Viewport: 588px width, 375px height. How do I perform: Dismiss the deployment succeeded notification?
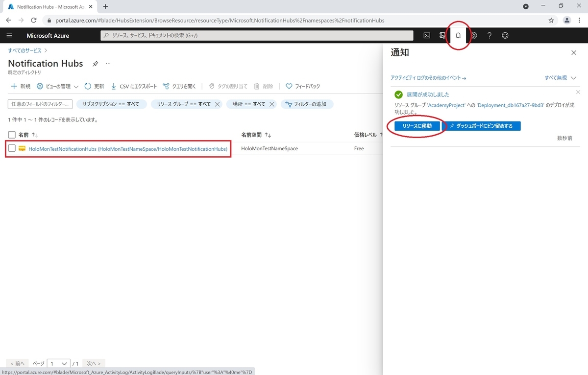click(x=578, y=92)
